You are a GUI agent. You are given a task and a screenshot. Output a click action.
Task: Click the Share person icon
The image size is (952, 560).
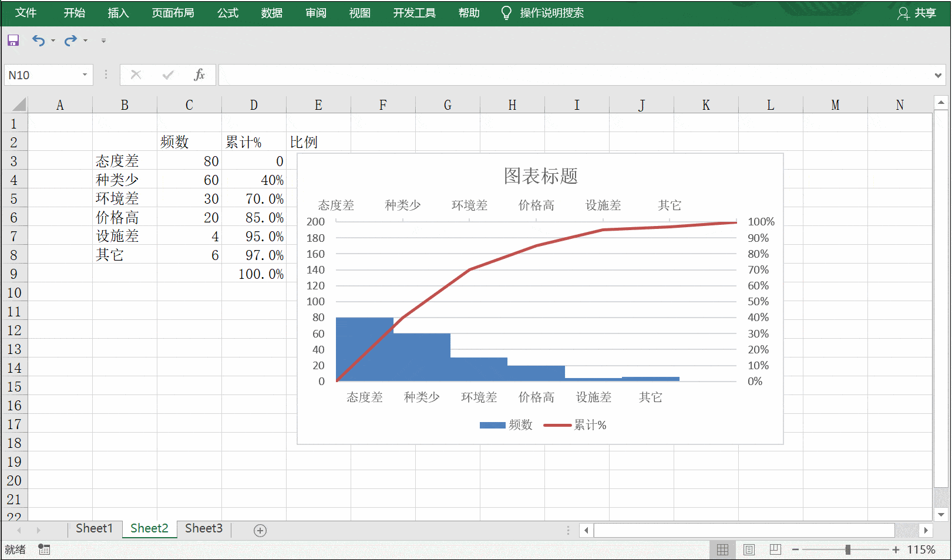point(903,14)
